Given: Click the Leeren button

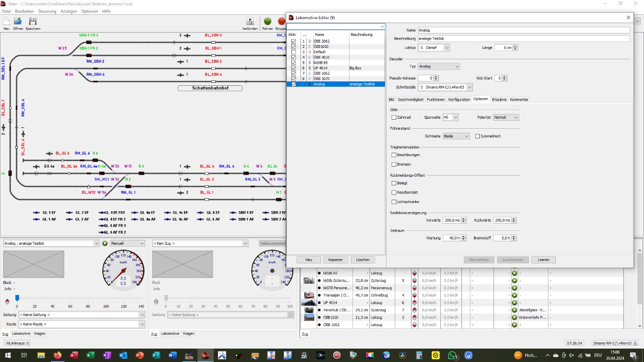Looking at the screenshot, I should [543, 260].
